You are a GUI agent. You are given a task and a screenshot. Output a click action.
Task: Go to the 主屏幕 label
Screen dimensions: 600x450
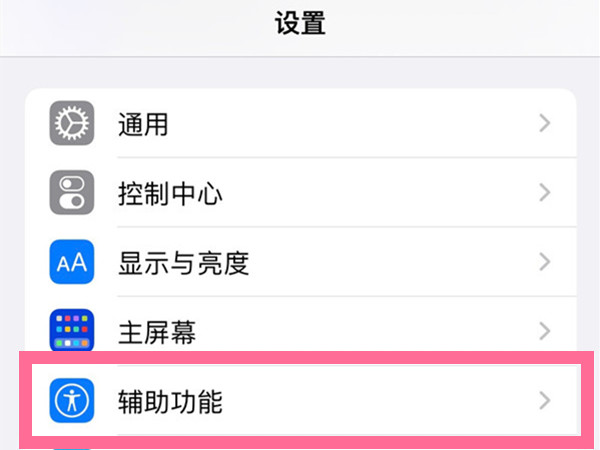pyautogui.click(x=156, y=333)
